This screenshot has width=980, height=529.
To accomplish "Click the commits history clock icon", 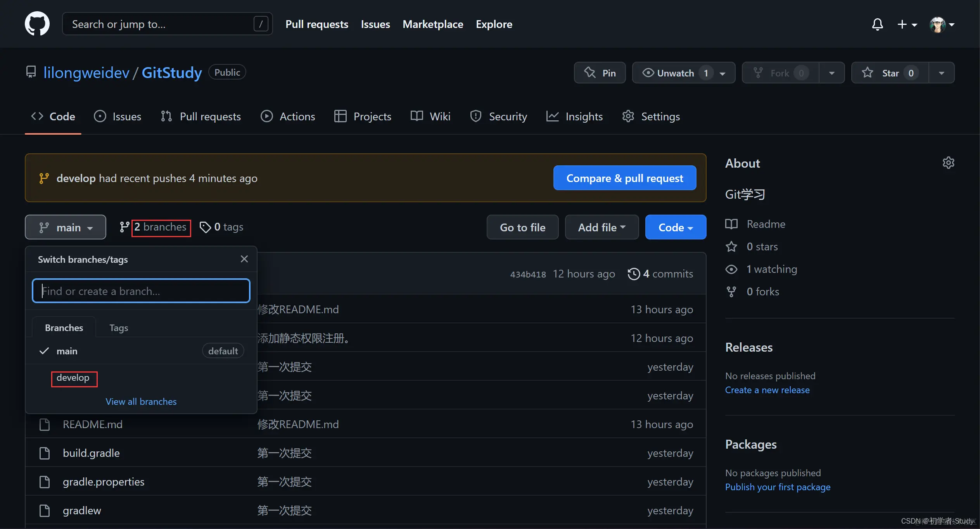I will click(634, 274).
